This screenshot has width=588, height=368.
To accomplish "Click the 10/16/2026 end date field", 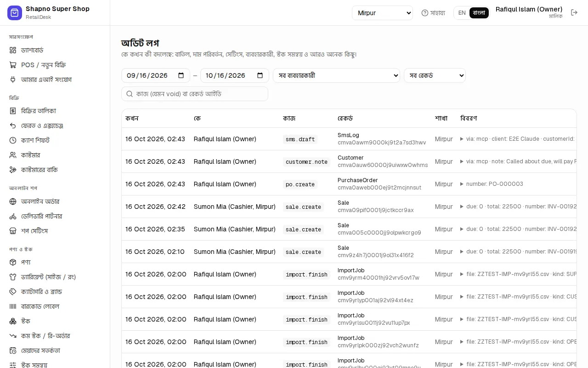I will coord(235,75).
